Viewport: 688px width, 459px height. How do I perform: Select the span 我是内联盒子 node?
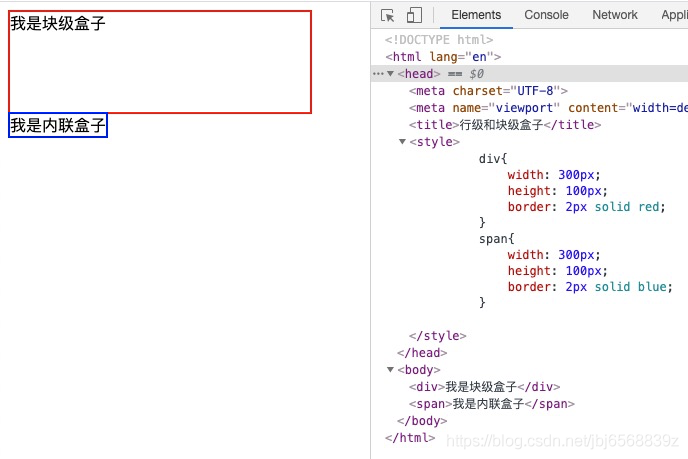[x=491, y=404]
